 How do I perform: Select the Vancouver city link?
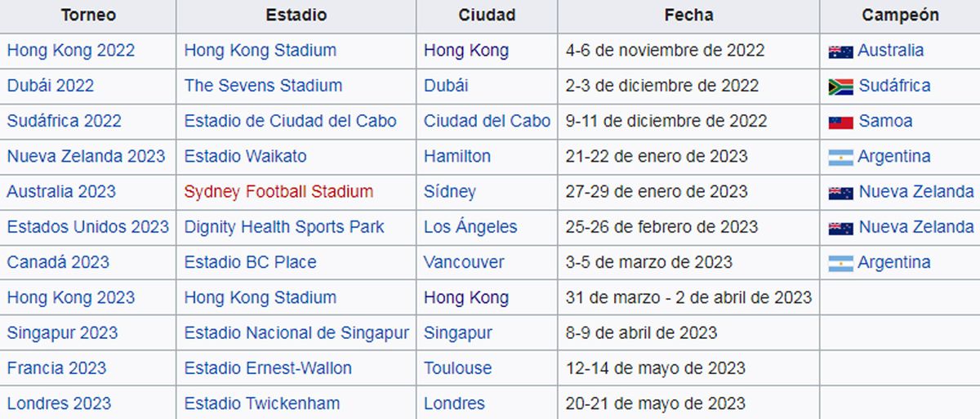pos(464,262)
